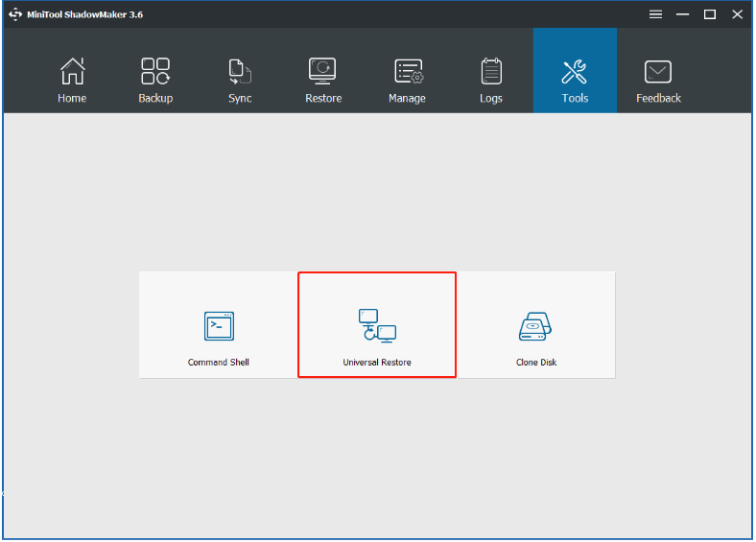The image size is (756, 542).
Task: Open the Home tab
Action: [x=72, y=80]
